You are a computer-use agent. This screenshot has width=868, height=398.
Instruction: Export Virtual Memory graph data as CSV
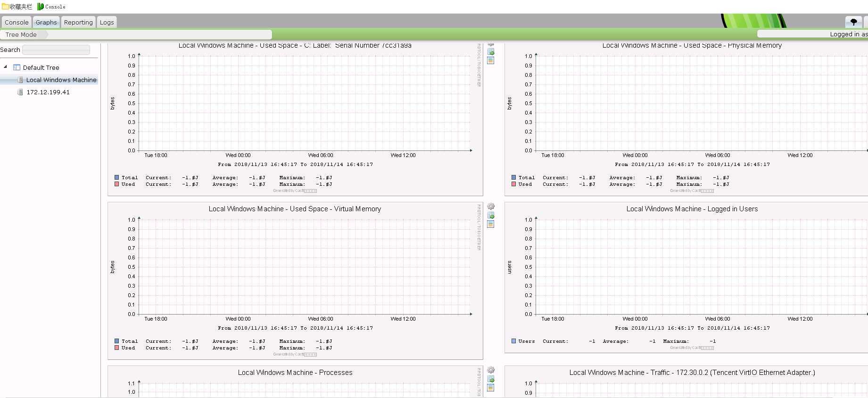(491, 216)
